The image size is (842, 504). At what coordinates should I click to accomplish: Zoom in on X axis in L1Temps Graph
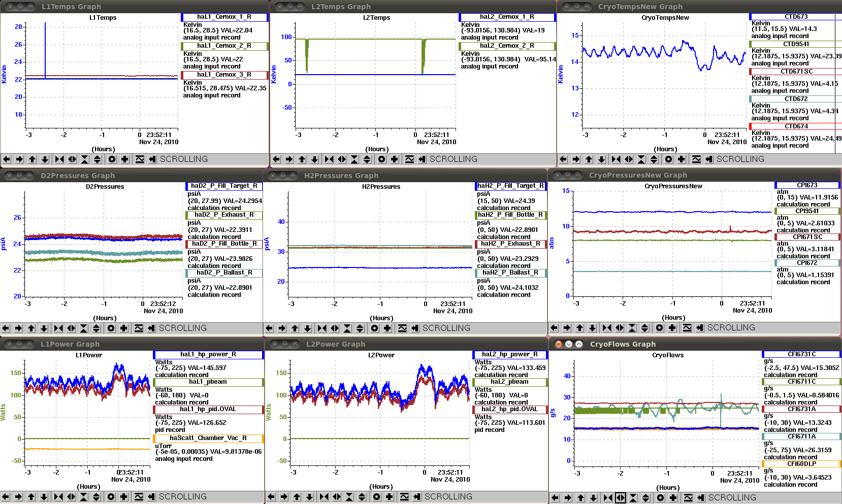[x=59, y=159]
